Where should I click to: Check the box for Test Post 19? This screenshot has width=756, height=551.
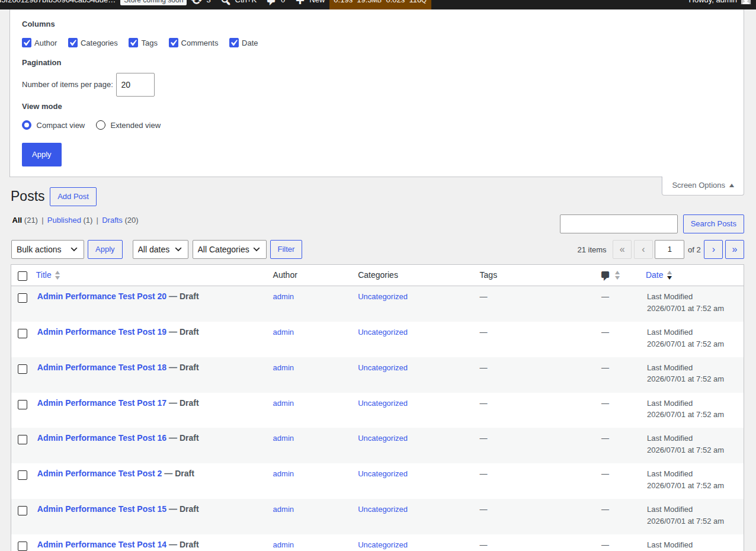pos(23,334)
